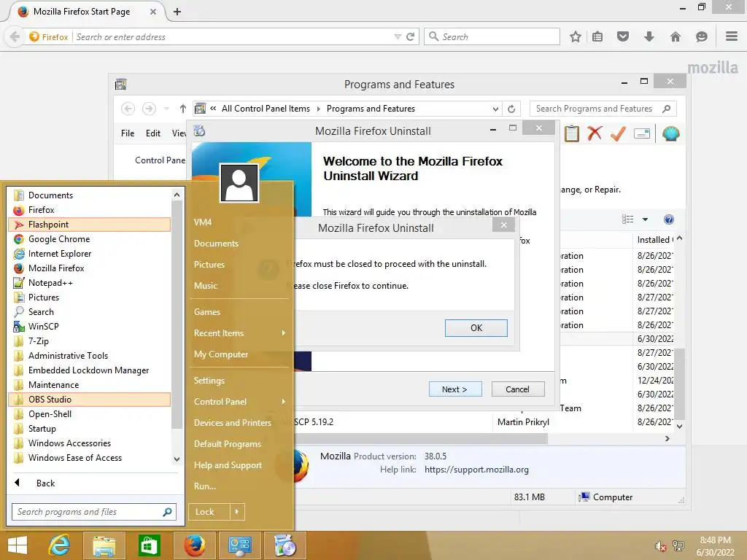Viewport: 747px width, 560px height.
Task: Click the Installed On column header
Action: click(655, 240)
